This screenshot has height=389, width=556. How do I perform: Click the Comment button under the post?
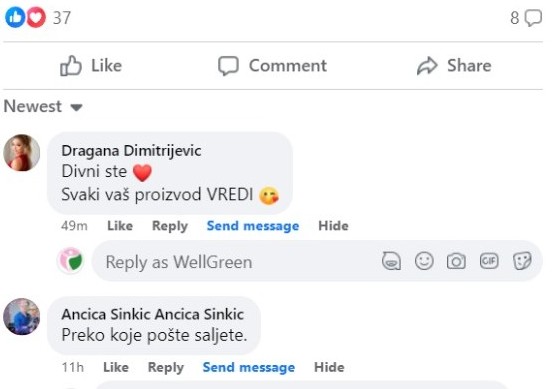pos(272,66)
